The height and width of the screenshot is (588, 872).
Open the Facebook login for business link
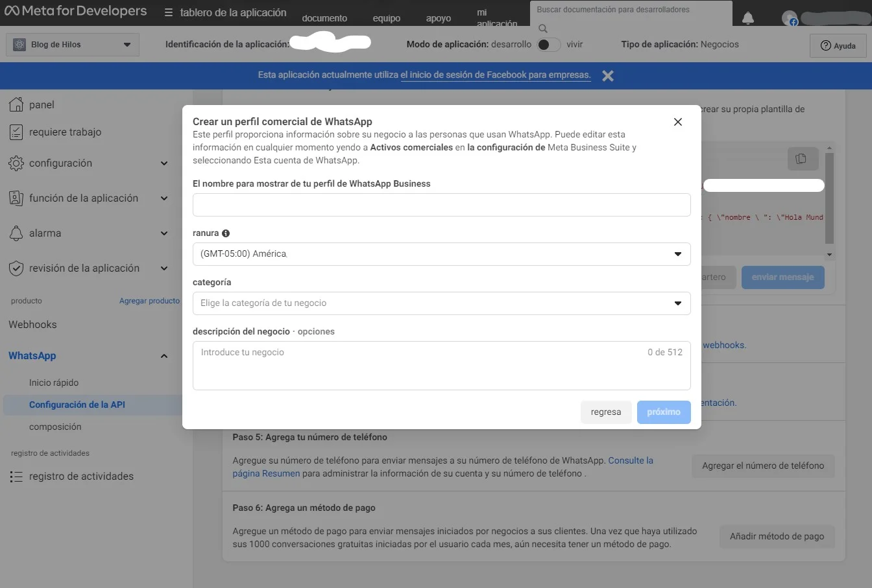pyautogui.click(x=496, y=75)
